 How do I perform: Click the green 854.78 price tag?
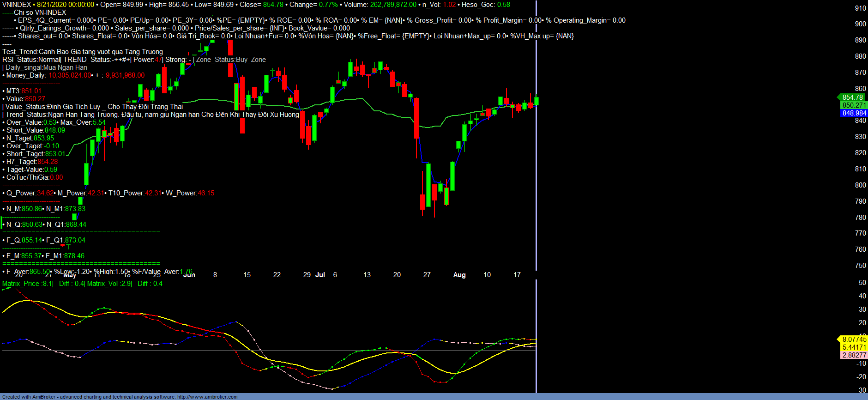pos(852,97)
